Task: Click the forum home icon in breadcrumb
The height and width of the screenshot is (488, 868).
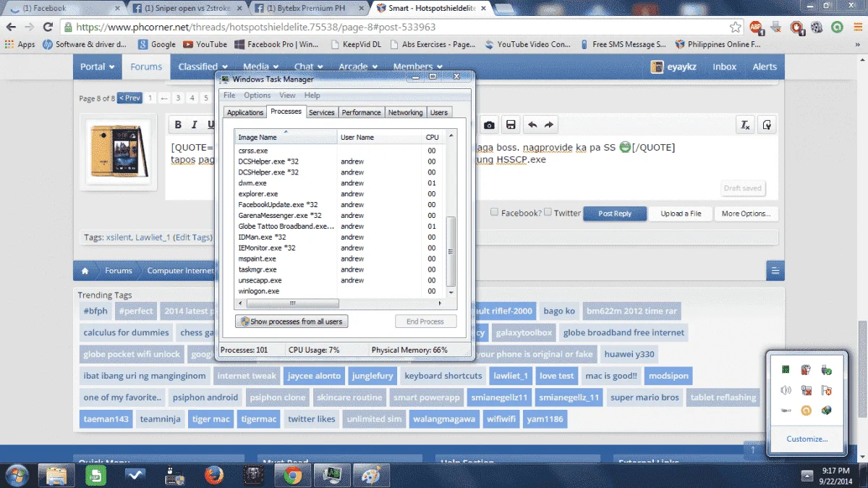Action: pos(85,271)
